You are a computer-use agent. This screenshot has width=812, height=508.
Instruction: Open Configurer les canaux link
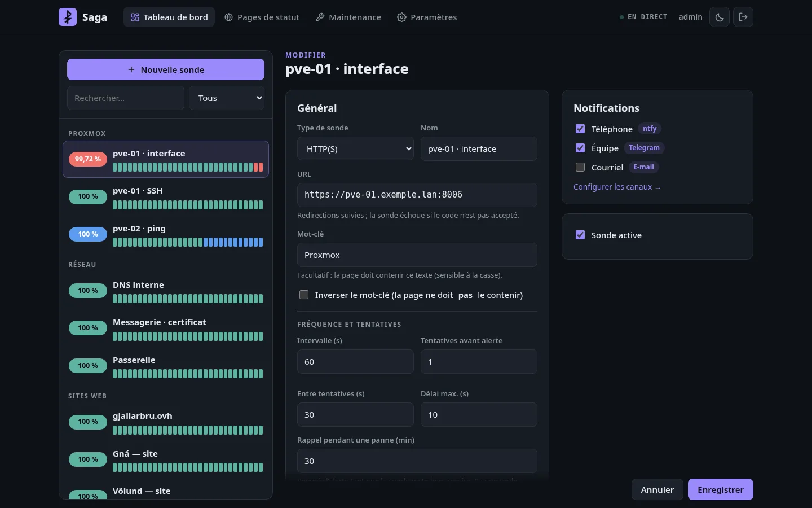click(x=617, y=187)
